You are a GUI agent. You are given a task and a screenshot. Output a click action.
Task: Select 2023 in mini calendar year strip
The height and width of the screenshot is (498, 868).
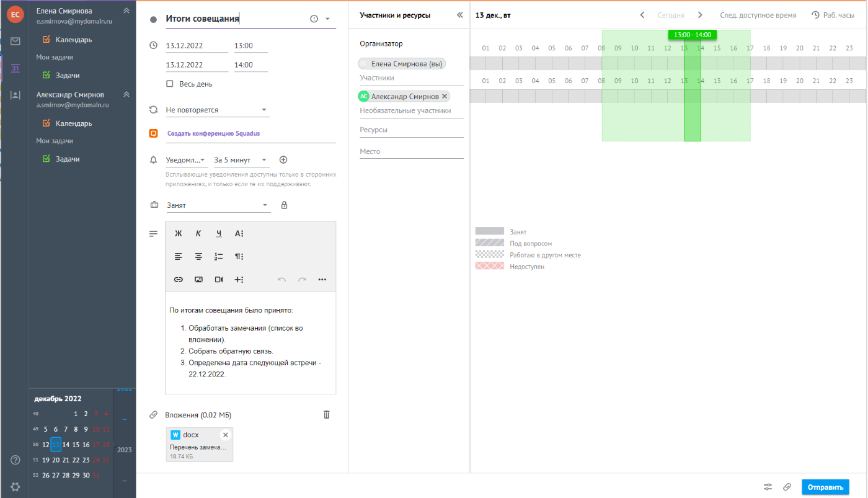point(125,450)
